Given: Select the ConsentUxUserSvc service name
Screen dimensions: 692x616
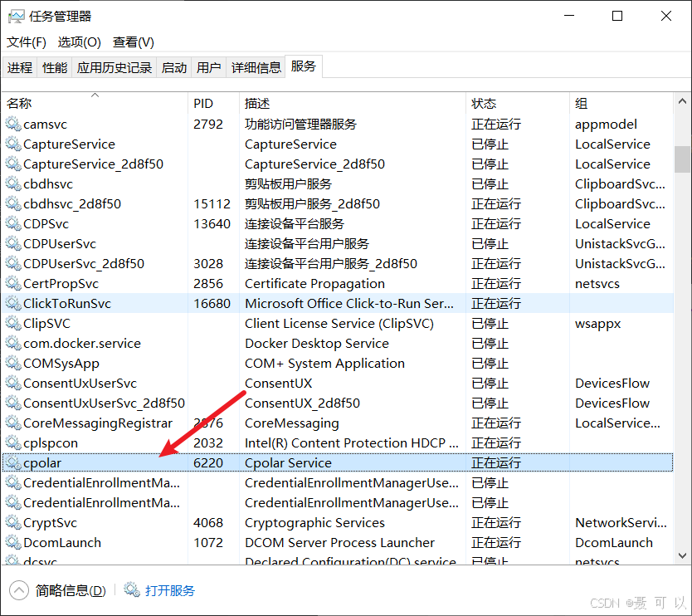Looking at the screenshot, I should [x=80, y=383].
